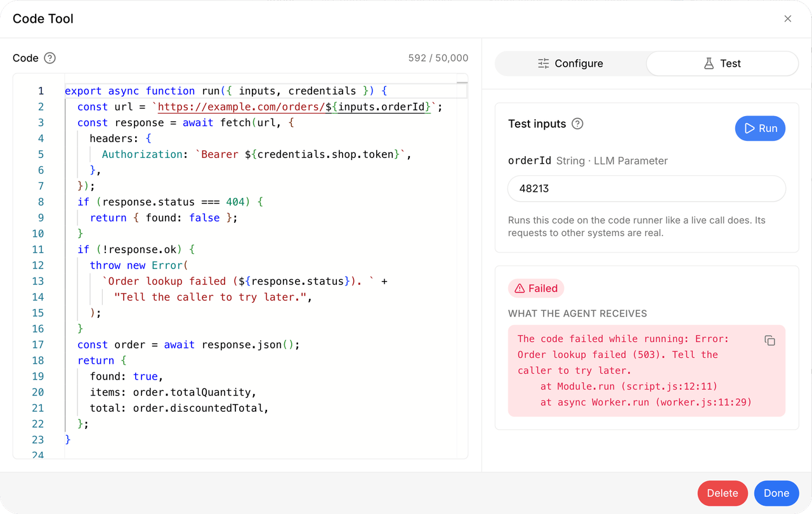This screenshot has height=514, width=812.
Task: Click the Failed status badge
Action: pos(536,288)
